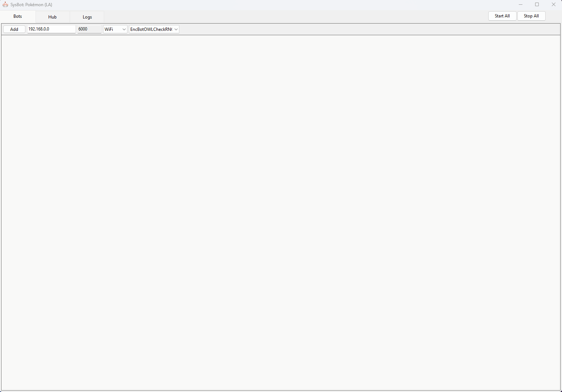Choose WiFi in the protocol combo box
This screenshot has height=392, width=562.
113,29
